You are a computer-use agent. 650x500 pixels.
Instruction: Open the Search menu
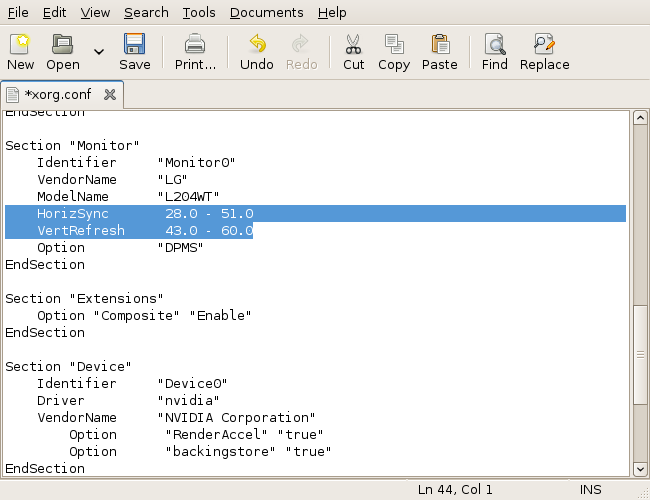146,13
